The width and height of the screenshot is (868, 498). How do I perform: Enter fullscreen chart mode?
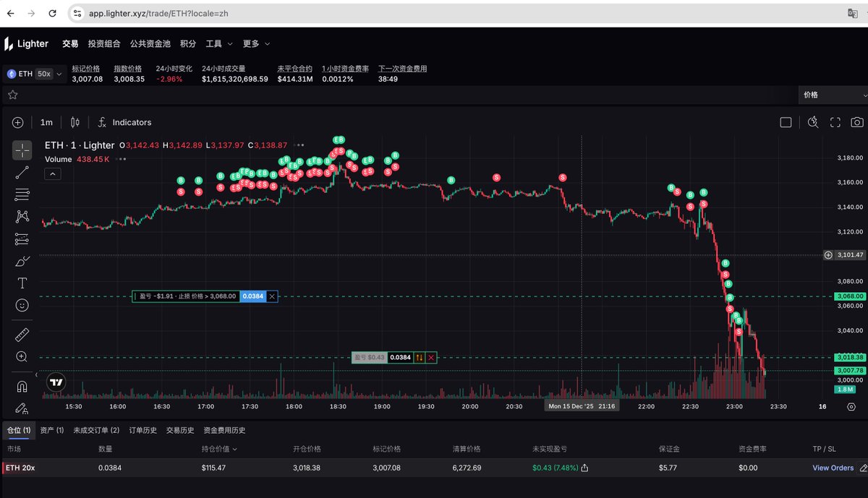[x=835, y=122]
